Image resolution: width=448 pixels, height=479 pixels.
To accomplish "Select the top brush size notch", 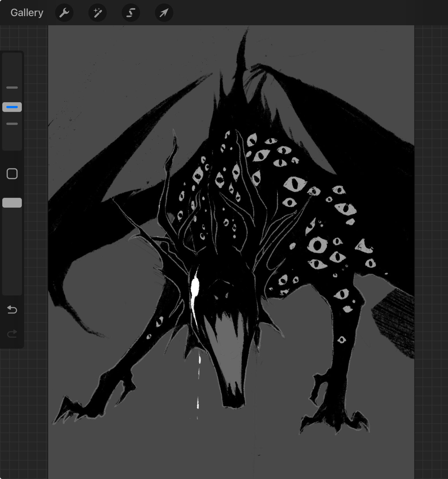I will point(12,88).
